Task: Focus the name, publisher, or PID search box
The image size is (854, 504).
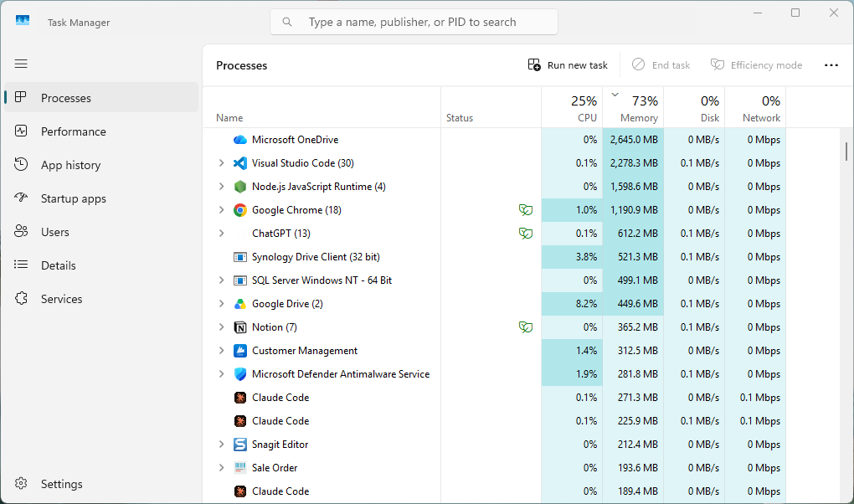Action: click(x=414, y=22)
